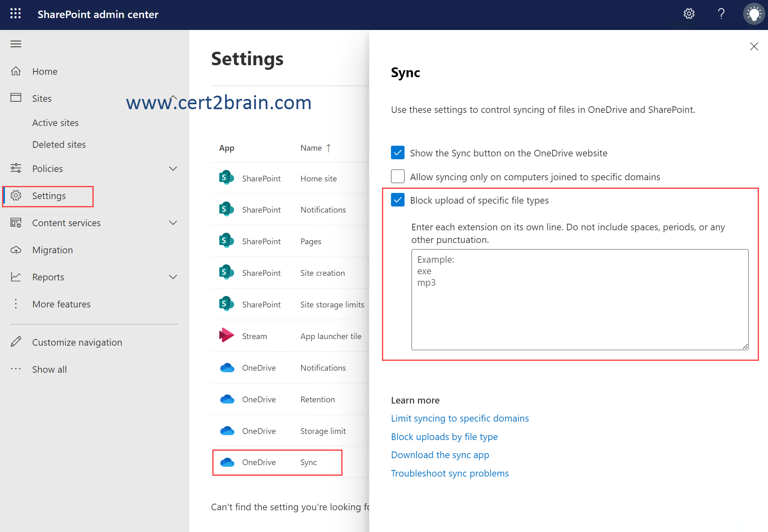Click the Show all ellipsis icon
This screenshot has width=768, height=532.
(x=16, y=369)
